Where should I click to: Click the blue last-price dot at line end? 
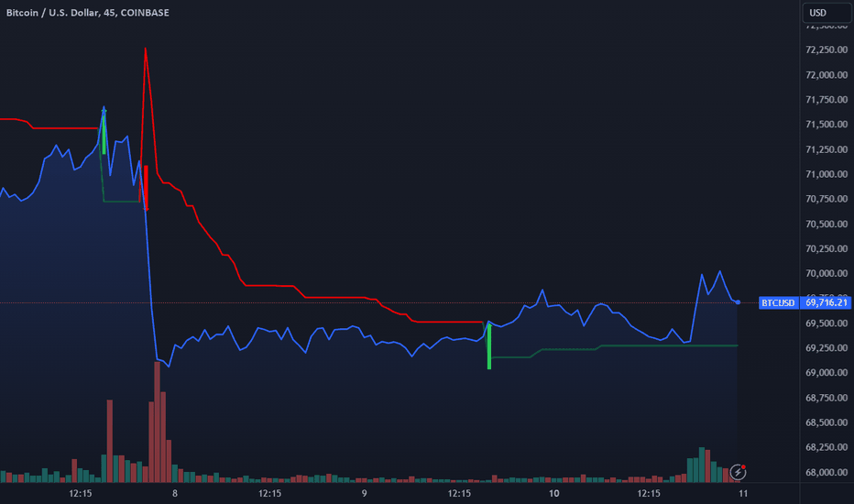pos(738,301)
